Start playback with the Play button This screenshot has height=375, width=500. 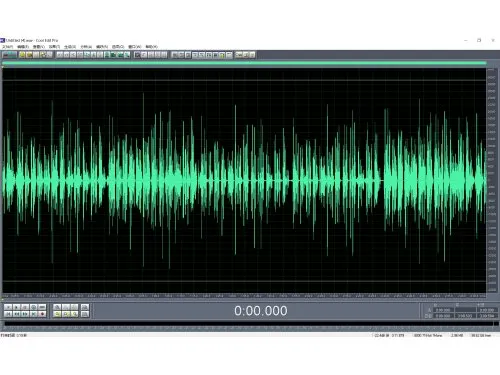pos(17,307)
